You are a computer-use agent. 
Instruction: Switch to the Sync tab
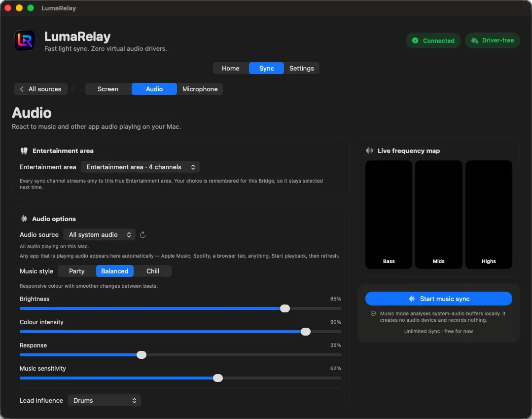pos(266,68)
